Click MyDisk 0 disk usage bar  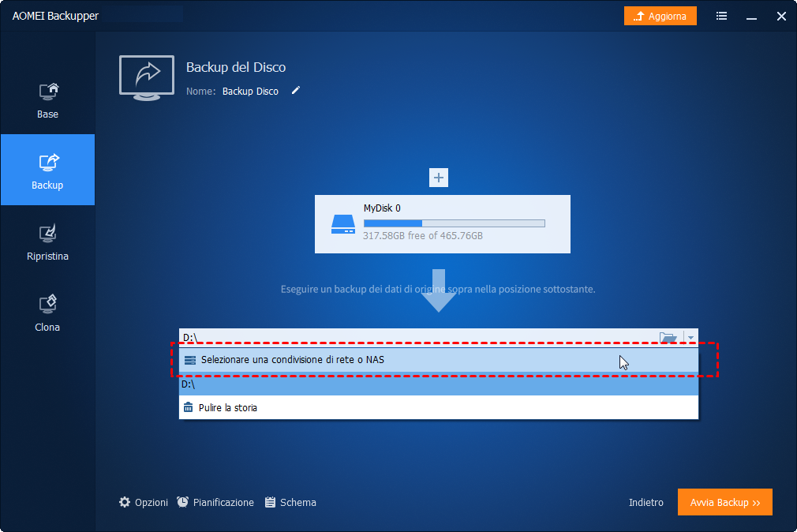[455, 223]
